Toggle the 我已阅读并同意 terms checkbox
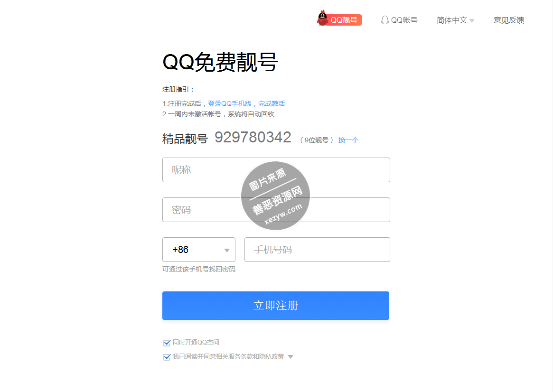Screen dimensions: 553x392 [167, 357]
